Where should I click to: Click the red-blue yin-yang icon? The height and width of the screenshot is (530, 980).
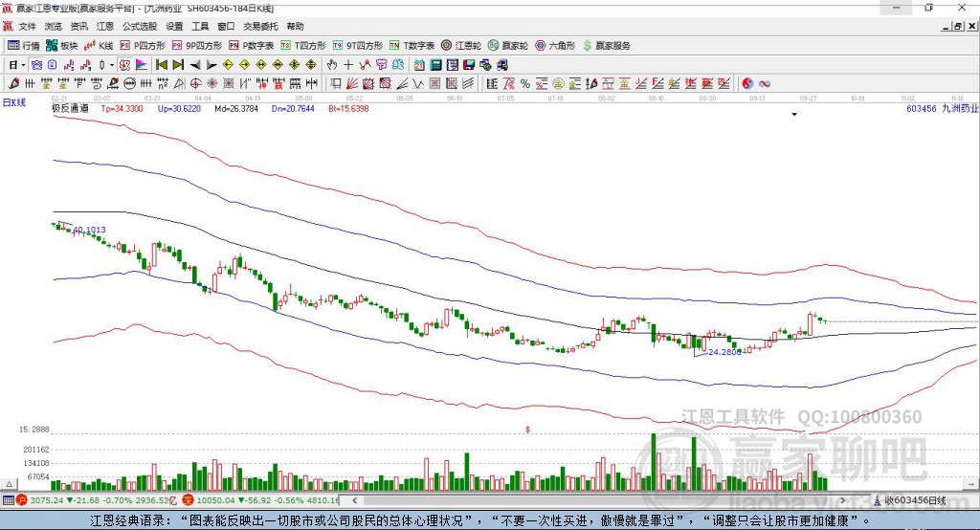coord(747,83)
